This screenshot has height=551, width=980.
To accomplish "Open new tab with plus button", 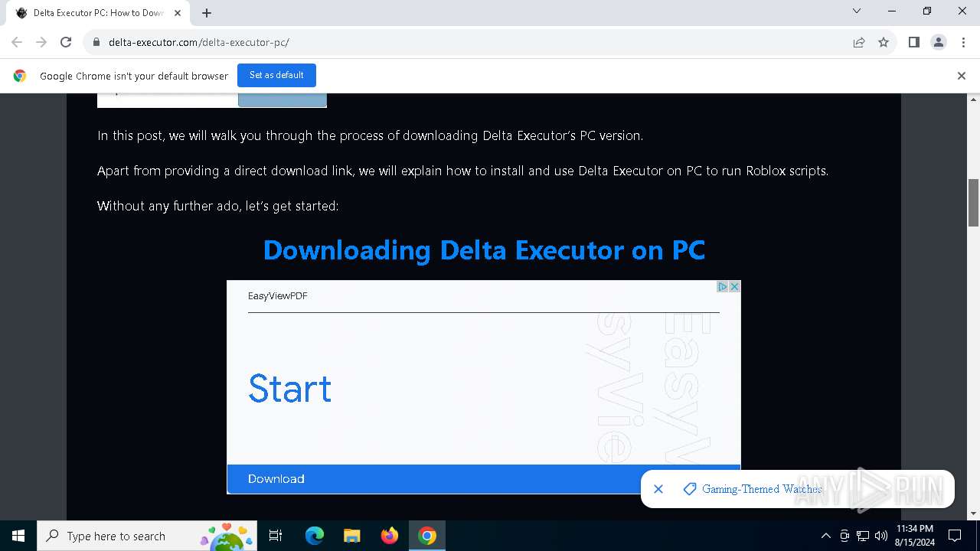I will click(x=207, y=13).
